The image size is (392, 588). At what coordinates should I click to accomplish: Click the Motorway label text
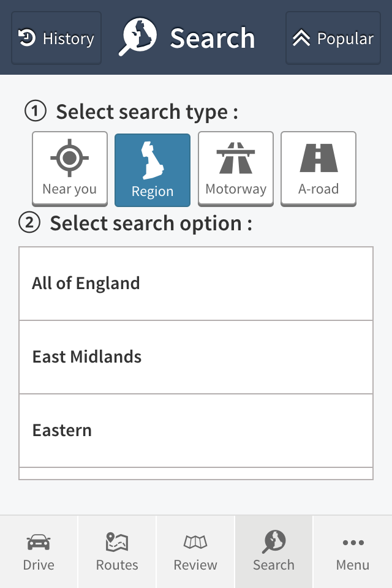(x=236, y=189)
